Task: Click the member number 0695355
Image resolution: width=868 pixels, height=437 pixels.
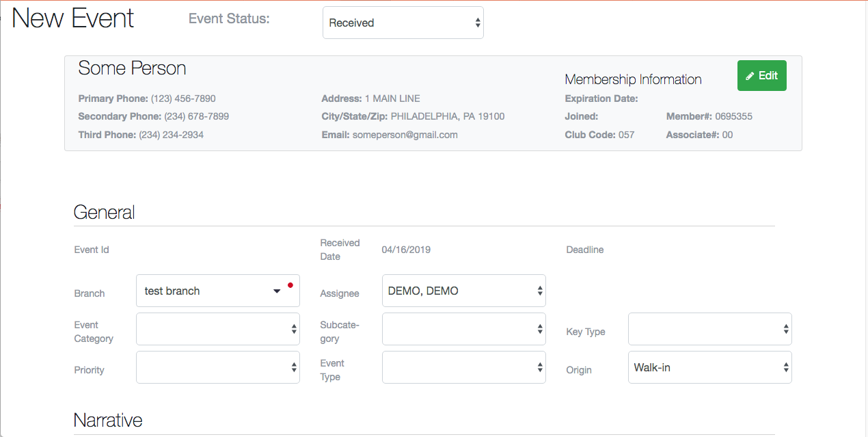Action: pos(733,116)
